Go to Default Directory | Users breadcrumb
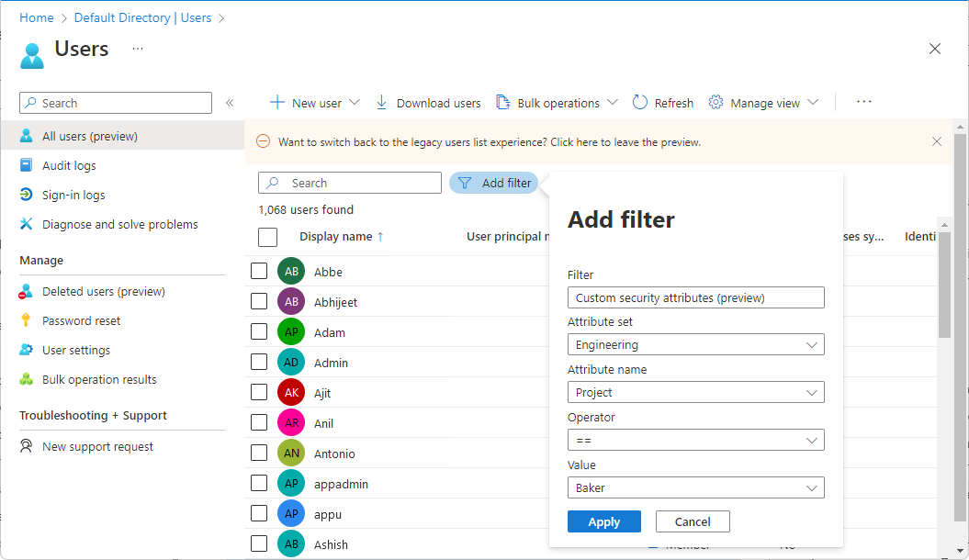969x560 pixels. coord(142,18)
